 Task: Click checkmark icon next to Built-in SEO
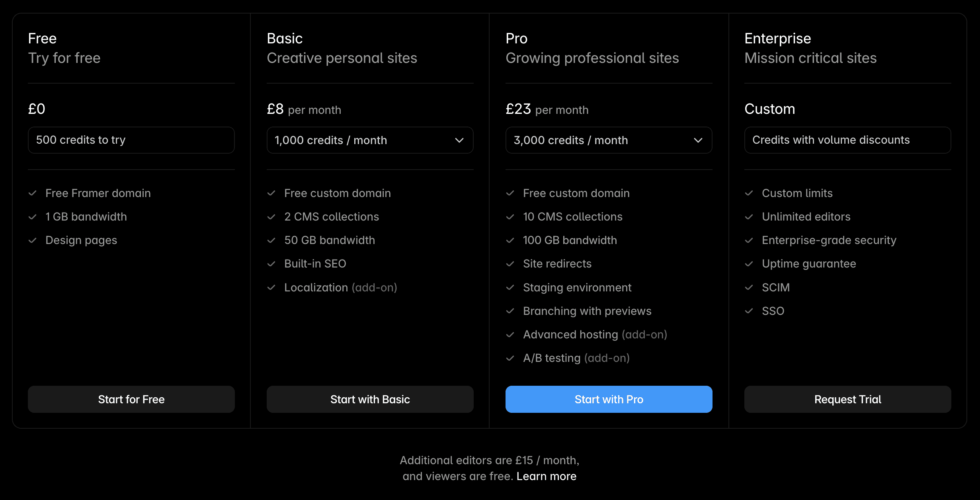(271, 264)
